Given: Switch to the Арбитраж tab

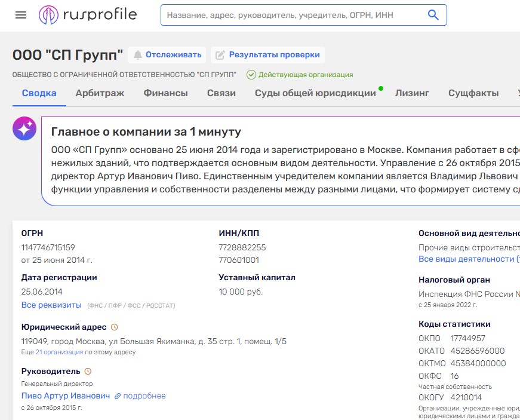Looking at the screenshot, I should click(x=100, y=93).
